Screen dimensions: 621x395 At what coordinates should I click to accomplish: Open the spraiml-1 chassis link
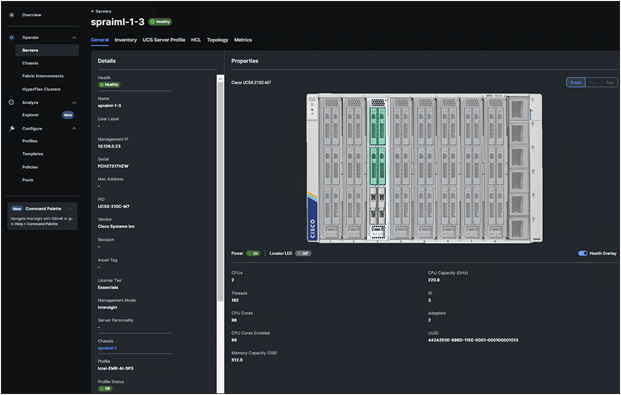click(x=107, y=348)
